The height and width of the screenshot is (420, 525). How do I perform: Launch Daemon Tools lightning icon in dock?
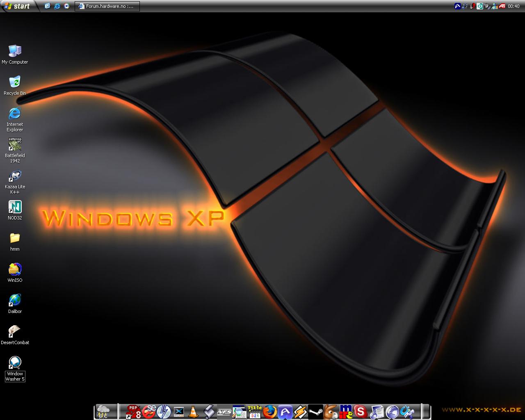click(164, 411)
